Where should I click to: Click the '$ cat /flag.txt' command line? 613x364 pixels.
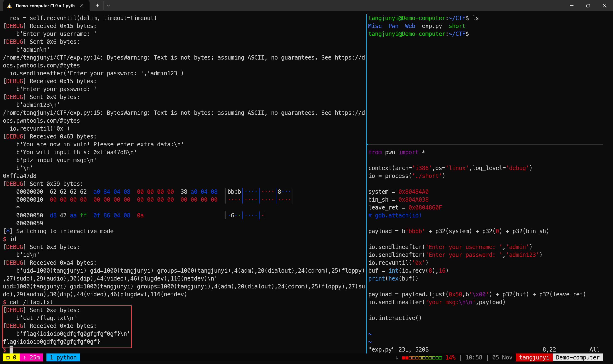(x=28, y=302)
